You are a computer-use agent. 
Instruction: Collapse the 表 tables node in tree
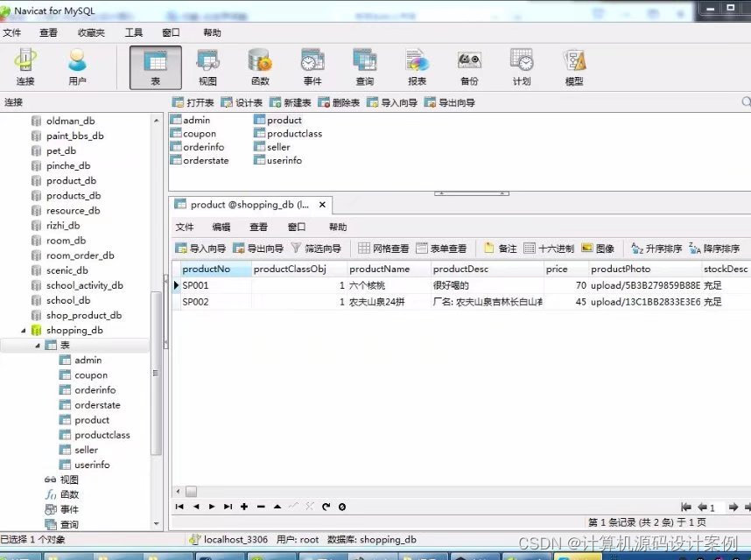(38, 345)
